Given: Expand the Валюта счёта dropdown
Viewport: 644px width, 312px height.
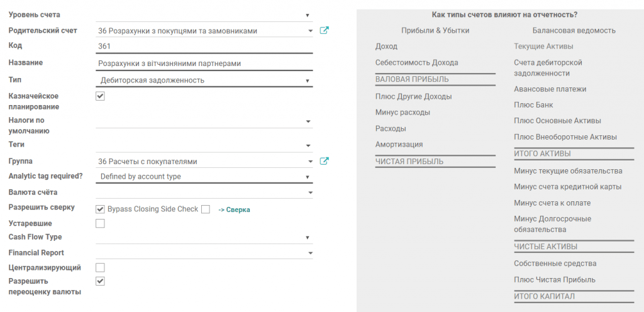Looking at the screenshot, I should click(x=204, y=192).
